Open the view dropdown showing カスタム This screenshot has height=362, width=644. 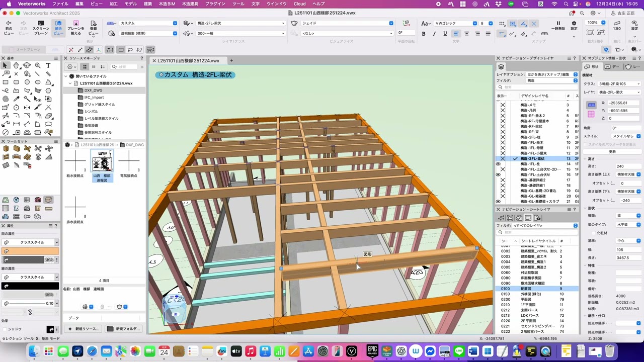148,23
